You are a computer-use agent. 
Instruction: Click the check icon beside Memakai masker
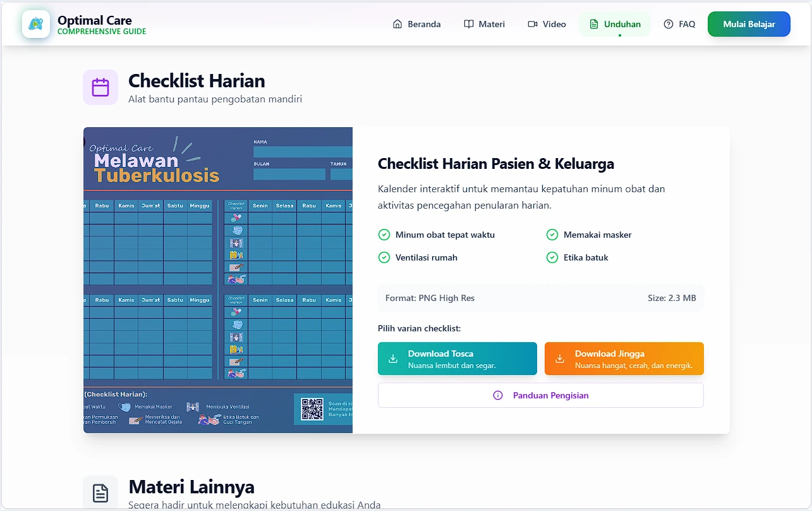(x=552, y=235)
